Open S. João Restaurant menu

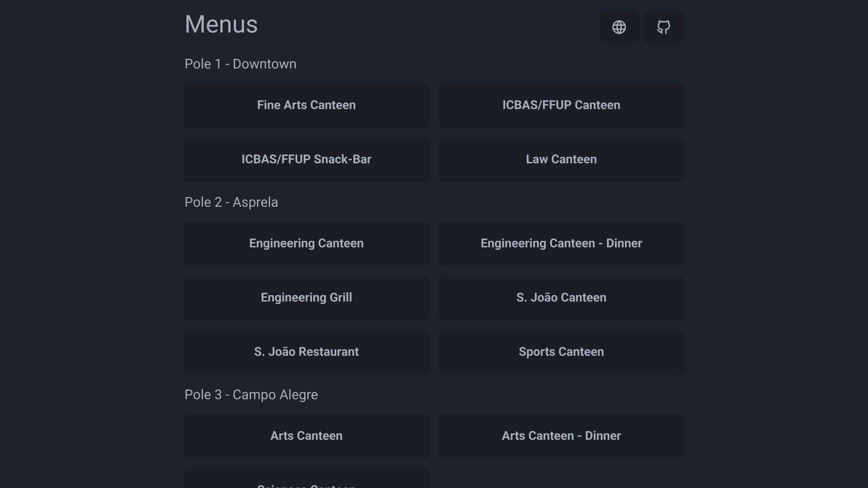tap(306, 352)
